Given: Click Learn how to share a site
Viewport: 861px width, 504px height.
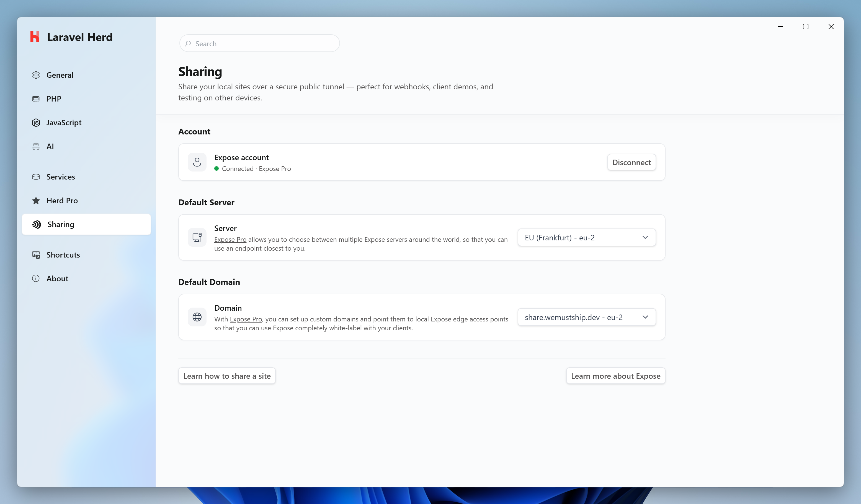Looking at the screenshot, I should (x=227, y=376).
